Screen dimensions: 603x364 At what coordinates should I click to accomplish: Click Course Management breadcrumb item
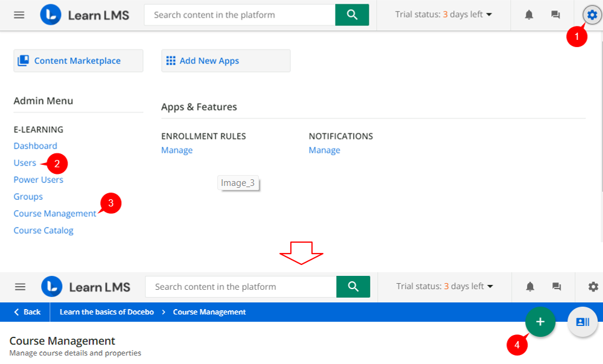click(x=209, y=312)
